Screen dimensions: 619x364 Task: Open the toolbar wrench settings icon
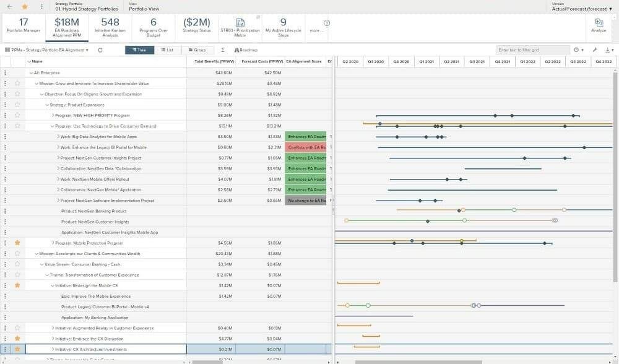(x=595, y=50)
